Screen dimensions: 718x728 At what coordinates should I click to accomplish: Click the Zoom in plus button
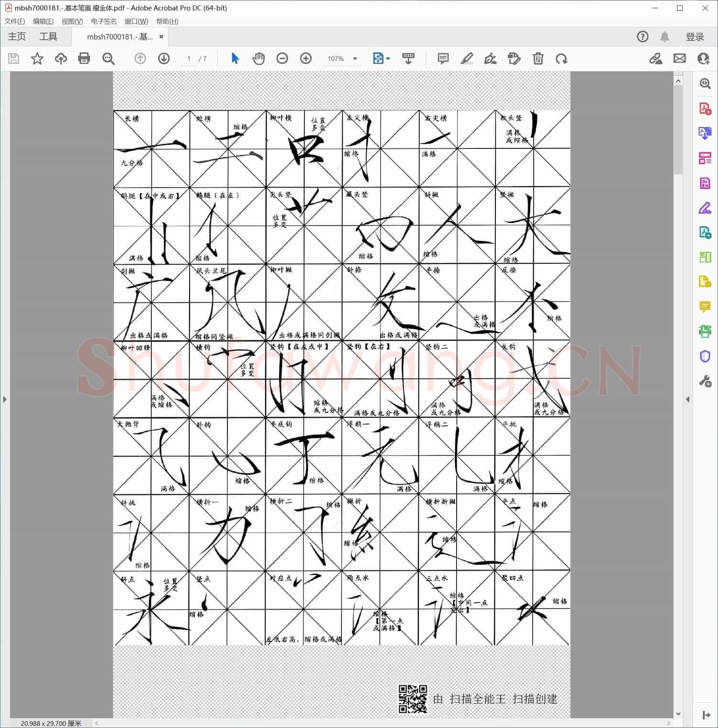[x=306, y=58]
